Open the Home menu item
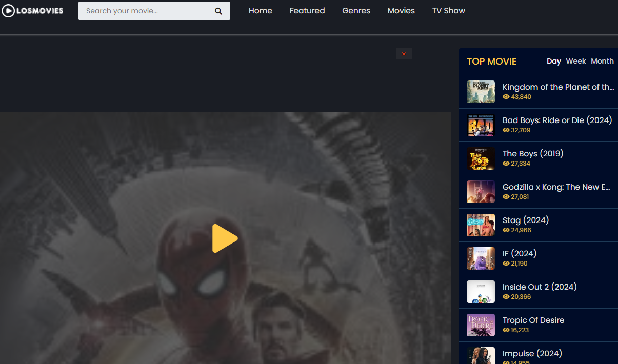The image size is (618, 364). click(x=261, y=10)
